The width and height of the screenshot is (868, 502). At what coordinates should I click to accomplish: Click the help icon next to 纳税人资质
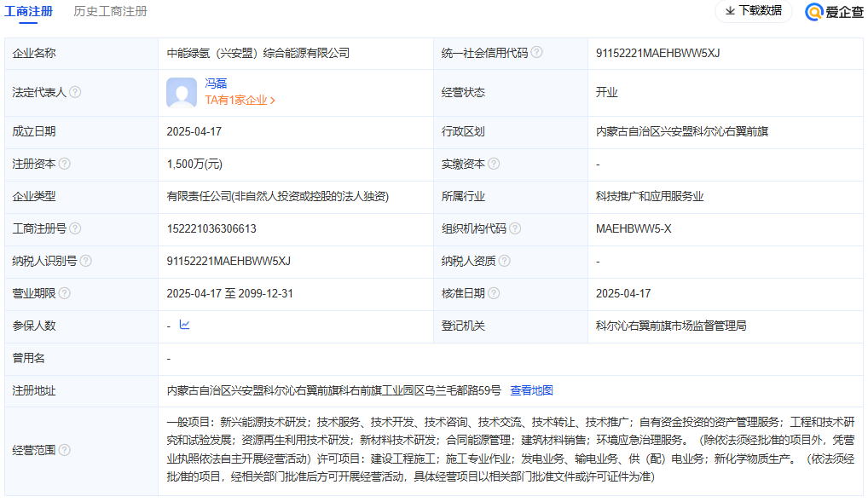(x=504, y=261)
